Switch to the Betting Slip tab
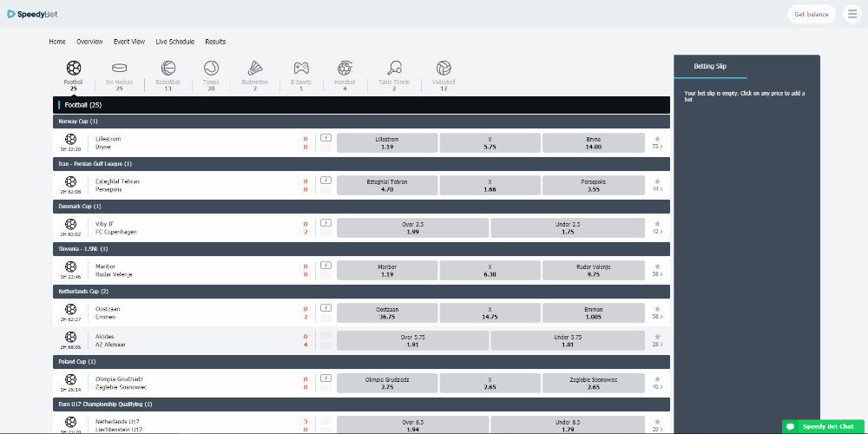The image size is (868, 434). click(x=710, y=67)
